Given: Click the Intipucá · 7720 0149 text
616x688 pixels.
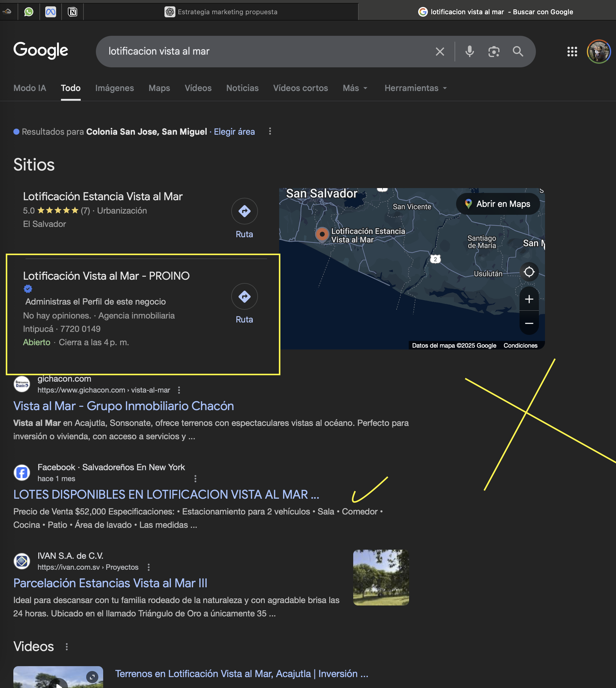Looking at the screenshot, I should [62, 329].
